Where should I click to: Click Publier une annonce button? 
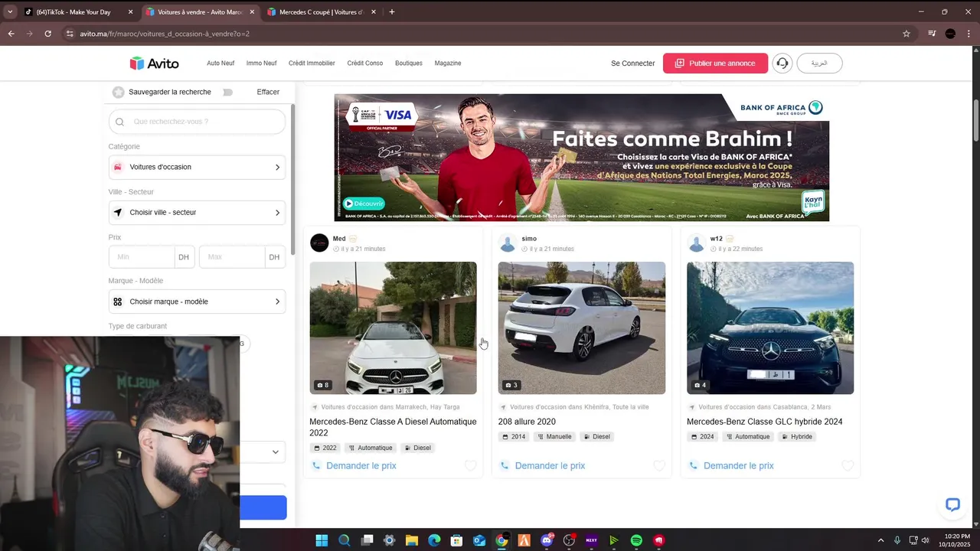click(x=715, y=64)
